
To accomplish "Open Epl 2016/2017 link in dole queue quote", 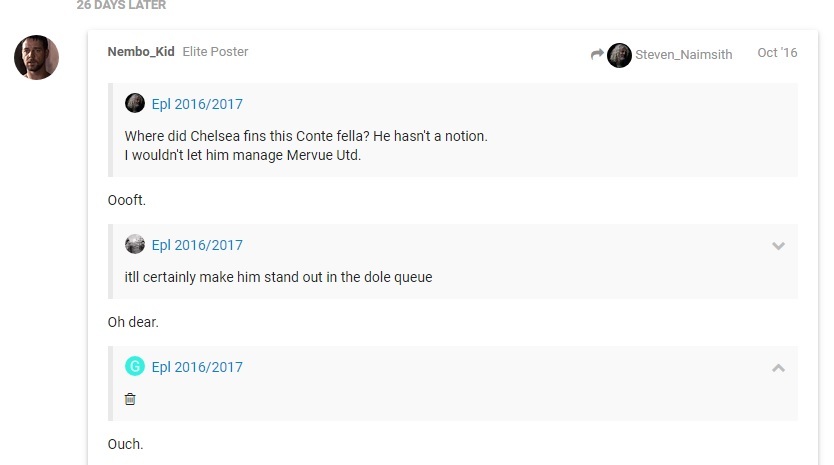I will [197, 245].
